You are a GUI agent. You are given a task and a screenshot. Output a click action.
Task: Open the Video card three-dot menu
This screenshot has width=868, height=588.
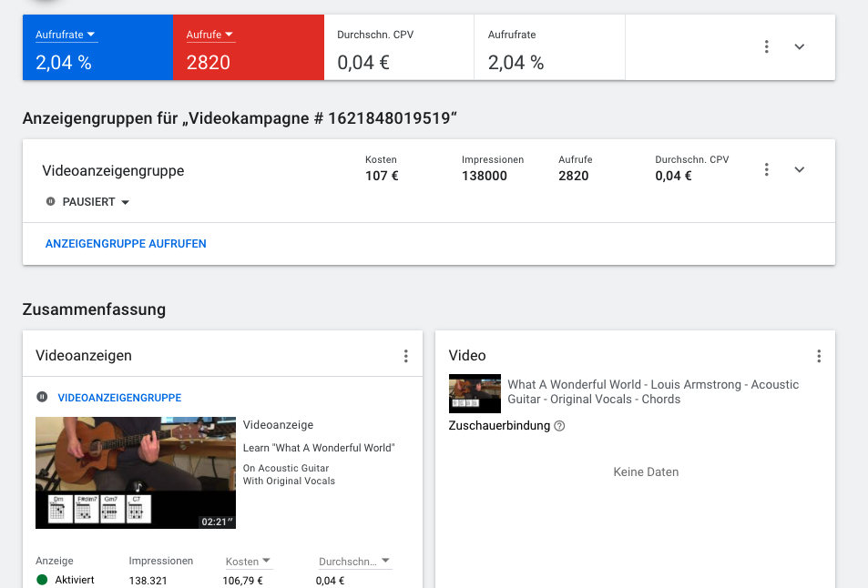click(819, 357)
